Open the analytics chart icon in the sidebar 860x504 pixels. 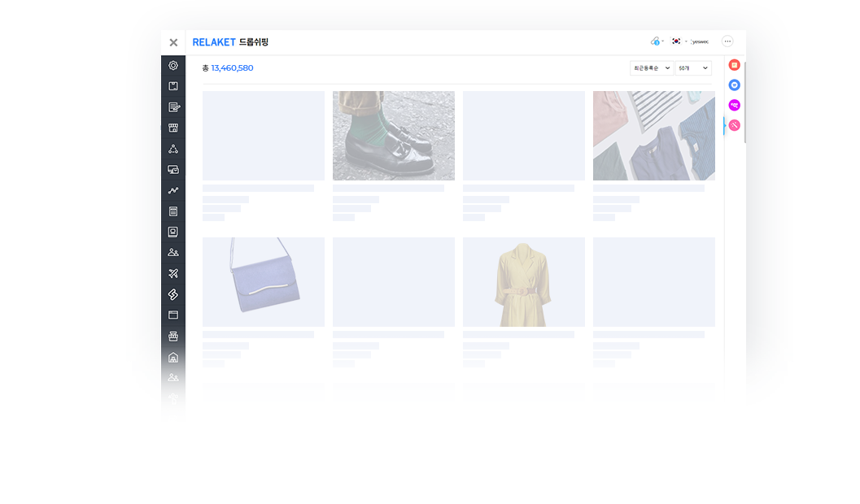coord(172,189)
